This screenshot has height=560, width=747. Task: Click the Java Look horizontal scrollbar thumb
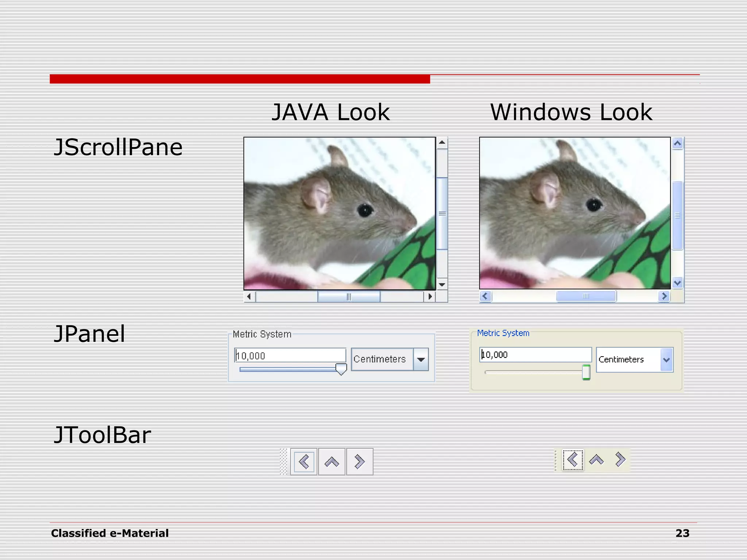[x=349, y=297]
